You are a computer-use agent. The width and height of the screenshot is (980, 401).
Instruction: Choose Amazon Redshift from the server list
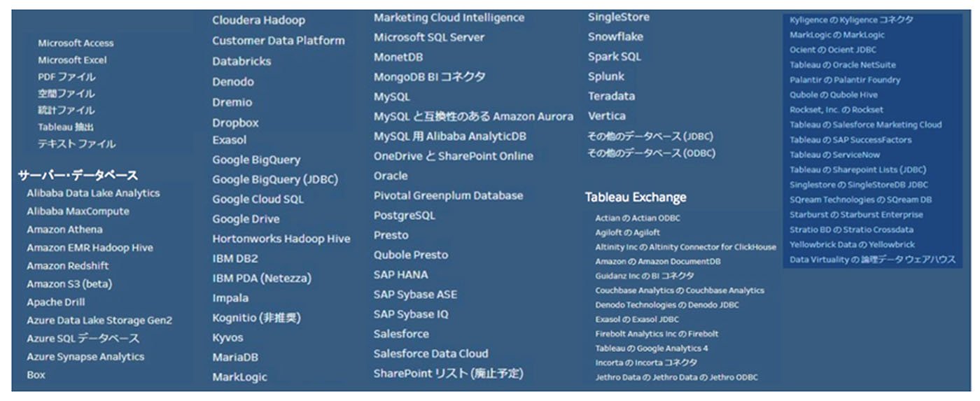tap(67, 266)
